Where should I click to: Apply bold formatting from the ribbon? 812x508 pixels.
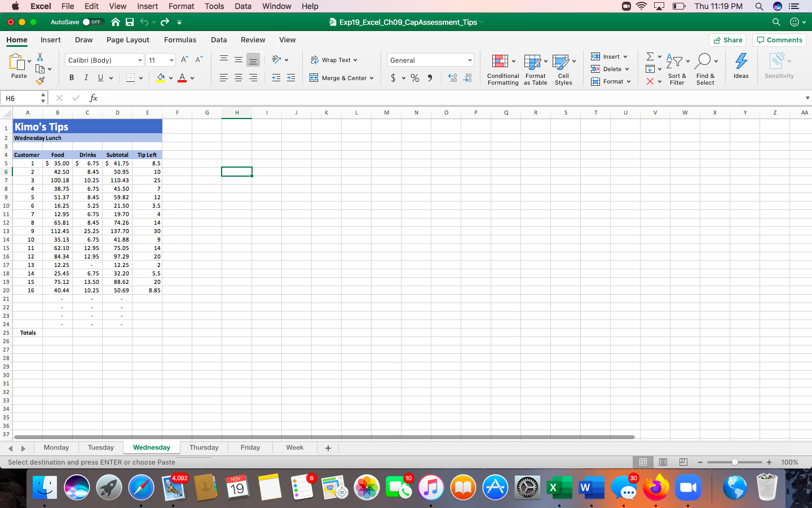pos(72,77)
